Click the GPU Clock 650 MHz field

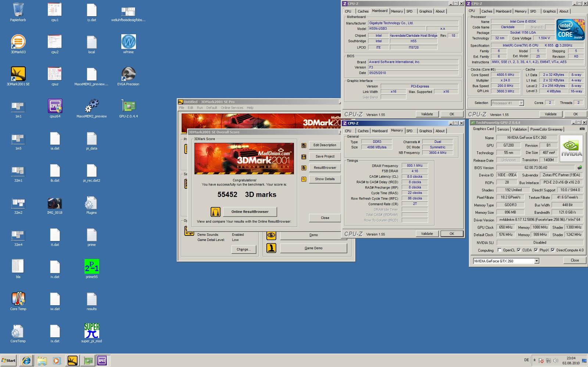point(506,227)
